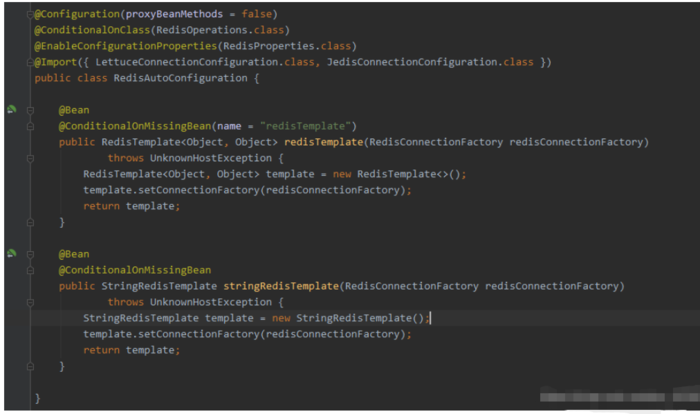Collapse the fold marker next to the first @Bean annotation
The width and height of the screenshot is (700, 414).
click(30, 110)
